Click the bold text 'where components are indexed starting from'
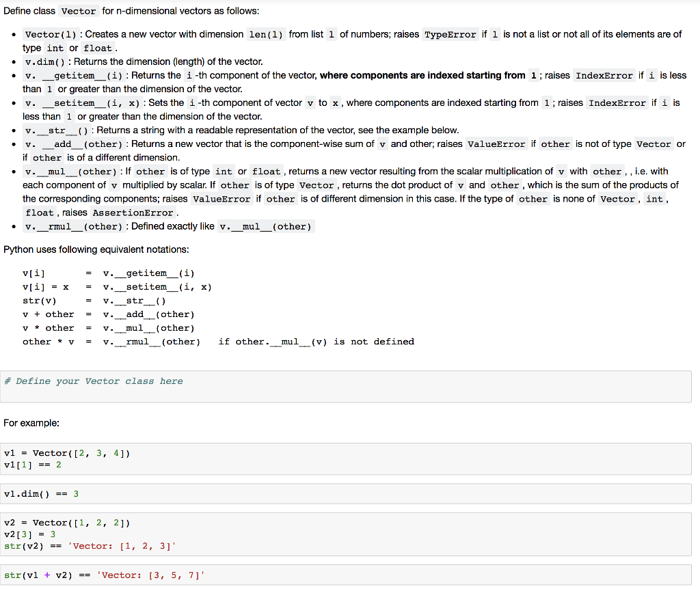The width and height of the screenshot is (700, 589). coord(422,75)
